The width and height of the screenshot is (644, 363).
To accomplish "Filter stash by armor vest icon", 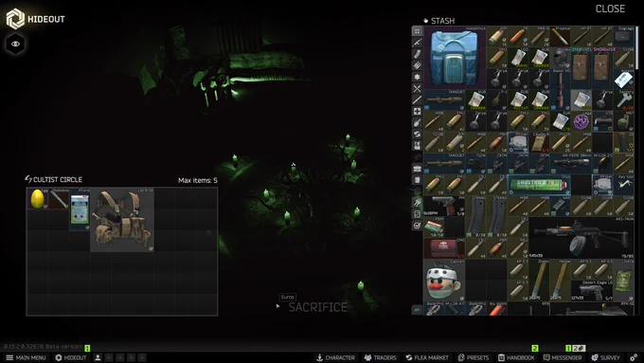I will (417, 146).
